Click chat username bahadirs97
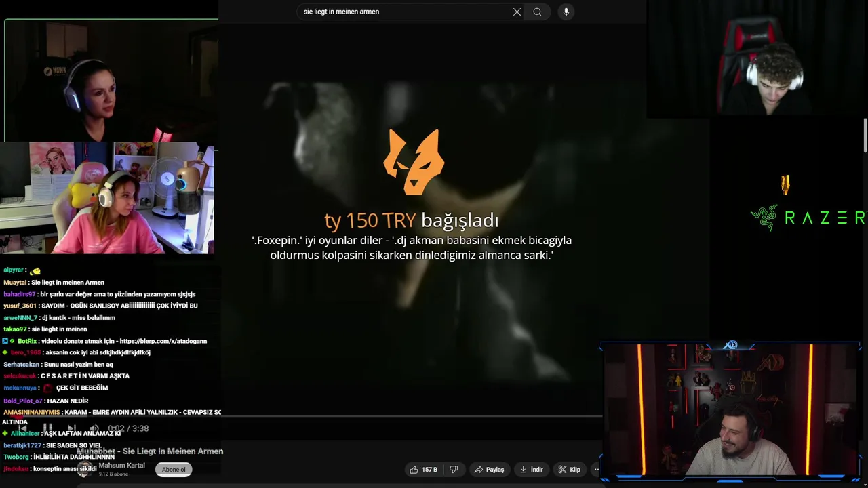The width and height of the screenshot is (868, 488). coord(19,294)
